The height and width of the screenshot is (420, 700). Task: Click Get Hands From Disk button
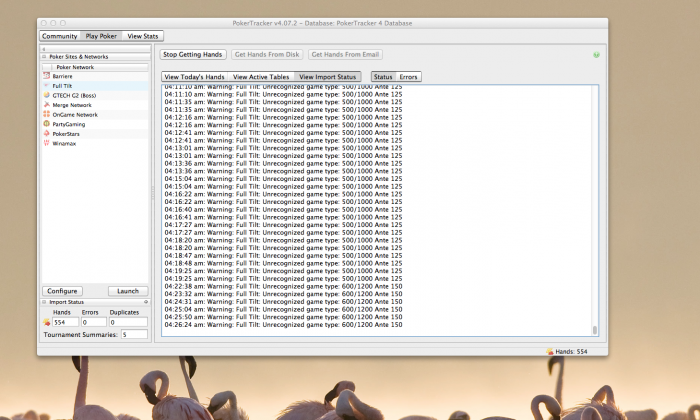tap(267, 54)
